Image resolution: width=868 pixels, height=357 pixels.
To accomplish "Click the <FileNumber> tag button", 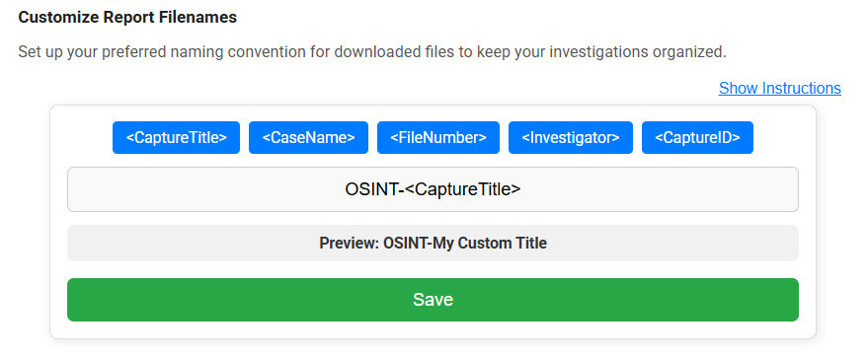I will (x=438, y=138).
